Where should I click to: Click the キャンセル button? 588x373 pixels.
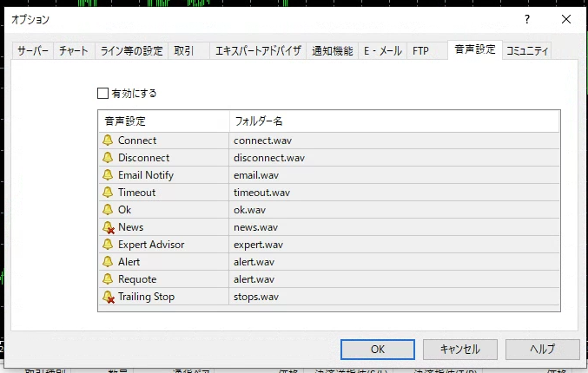point(460,350)
